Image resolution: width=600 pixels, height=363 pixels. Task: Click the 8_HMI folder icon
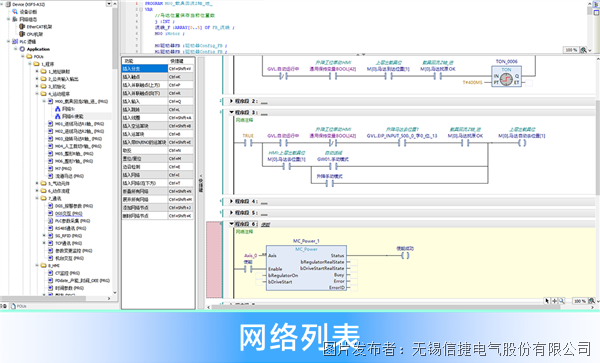(x=44, y=265)
